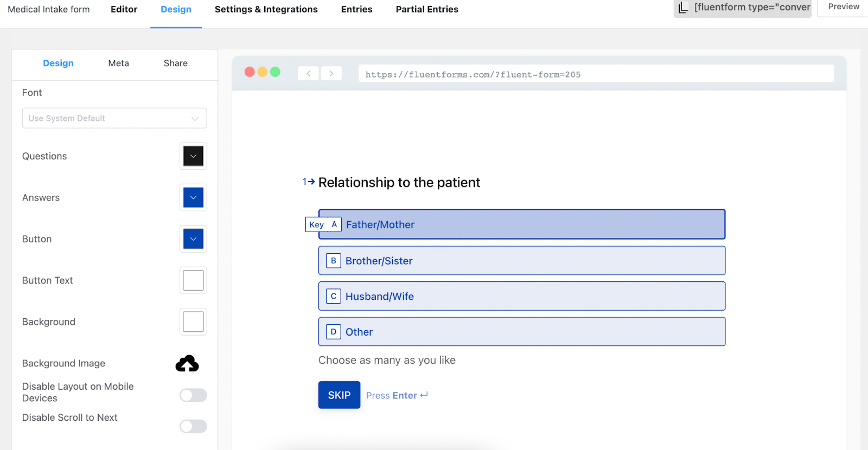Toggle Disable Layout on Mobile Devices
The height and width of the screenshot is (450, 868).
click(193, 395)
